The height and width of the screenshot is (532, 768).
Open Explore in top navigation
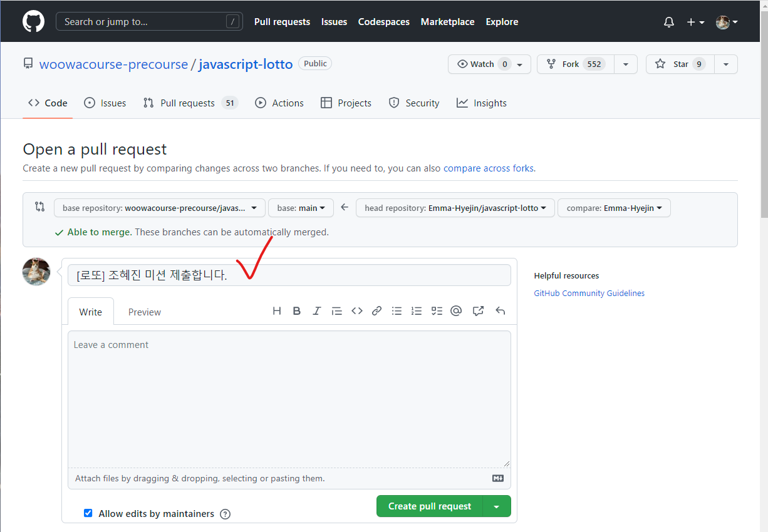click(502, 22)
